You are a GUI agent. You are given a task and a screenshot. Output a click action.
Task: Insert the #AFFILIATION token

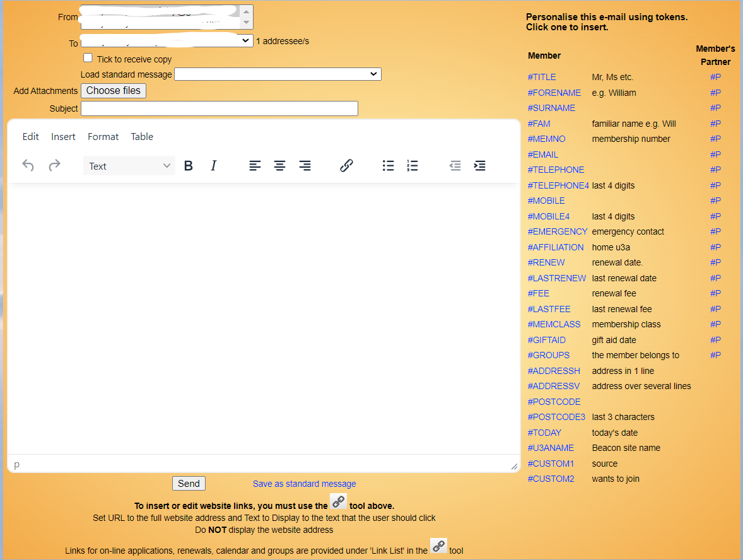555,247
